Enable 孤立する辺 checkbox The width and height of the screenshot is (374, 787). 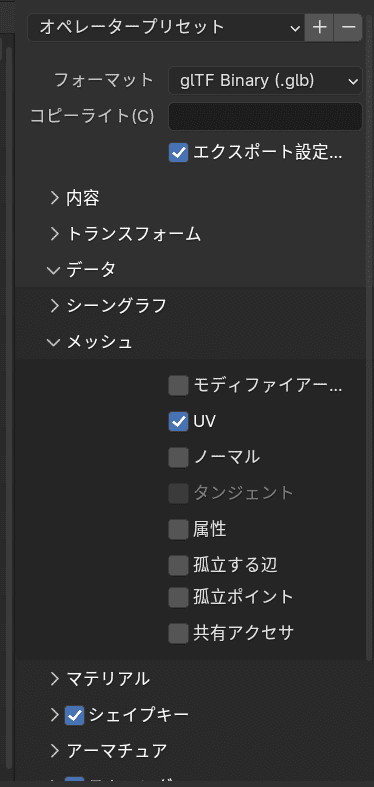(178, 566)
